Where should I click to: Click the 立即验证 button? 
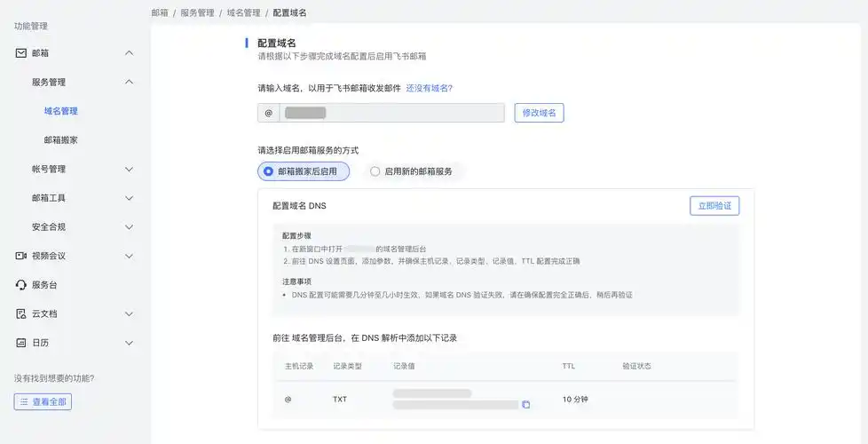[714, 205]
